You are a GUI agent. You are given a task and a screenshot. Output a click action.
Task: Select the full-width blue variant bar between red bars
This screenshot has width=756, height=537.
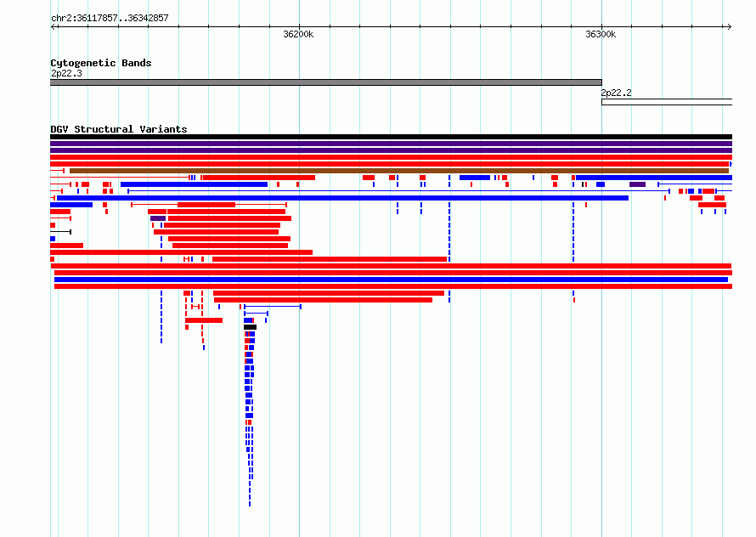(x=391, y=280)
